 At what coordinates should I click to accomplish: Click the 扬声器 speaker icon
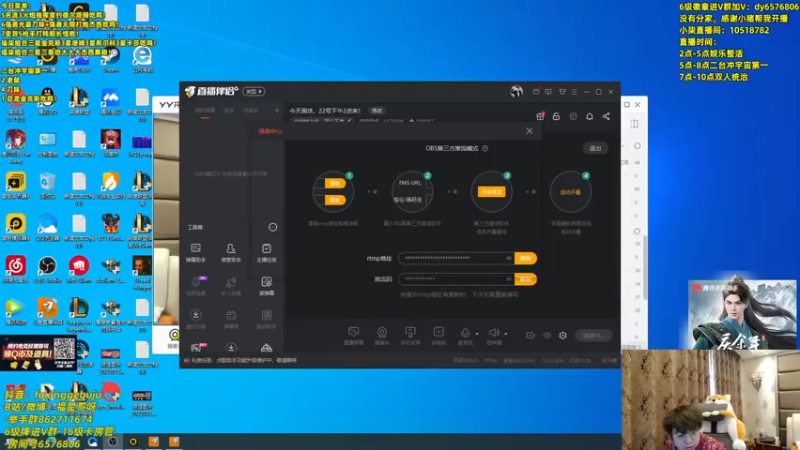[493, 333]
